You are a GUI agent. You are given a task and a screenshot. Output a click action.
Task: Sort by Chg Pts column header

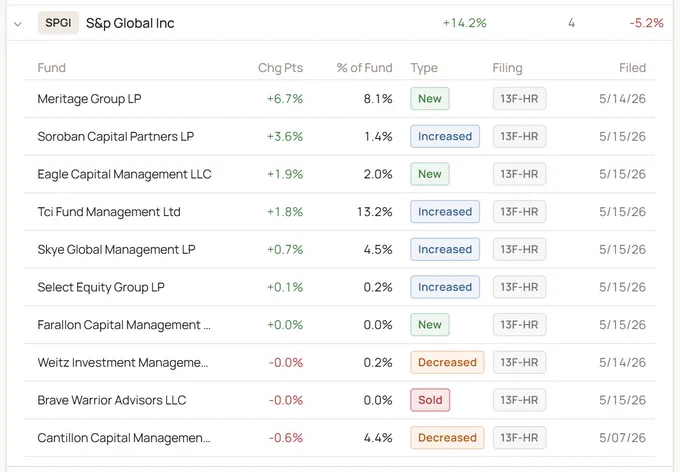[280, 68]
